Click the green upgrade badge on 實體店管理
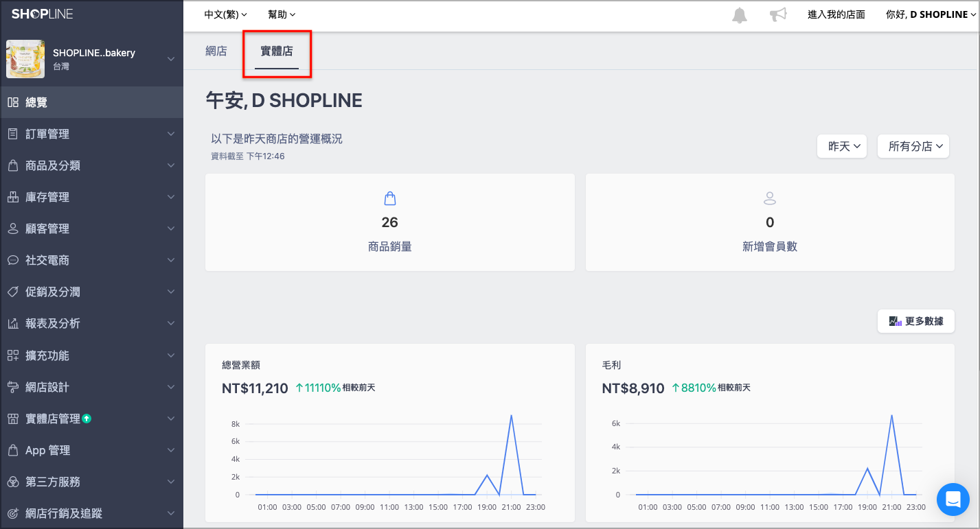The image size is (980, 529). 87,418
